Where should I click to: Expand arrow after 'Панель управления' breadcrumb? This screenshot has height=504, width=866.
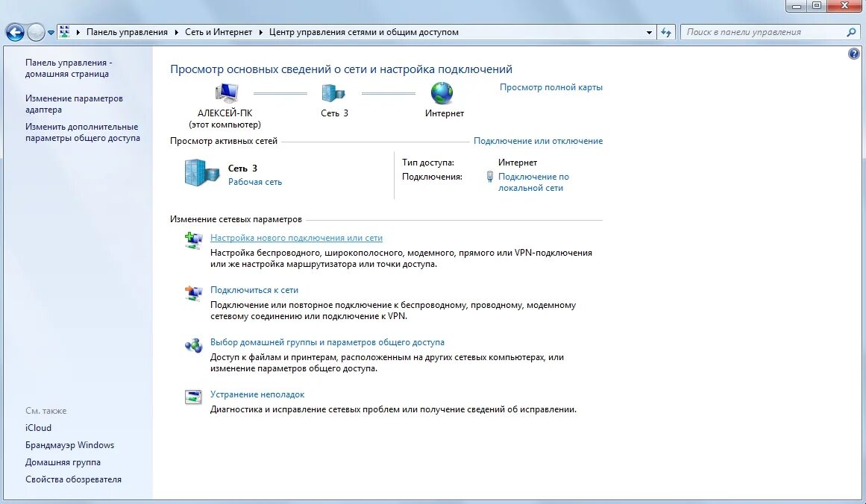click(x=176, y=32)
